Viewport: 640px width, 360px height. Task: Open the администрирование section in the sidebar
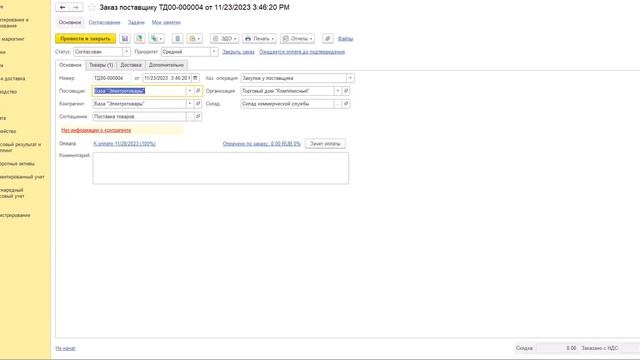15,215
